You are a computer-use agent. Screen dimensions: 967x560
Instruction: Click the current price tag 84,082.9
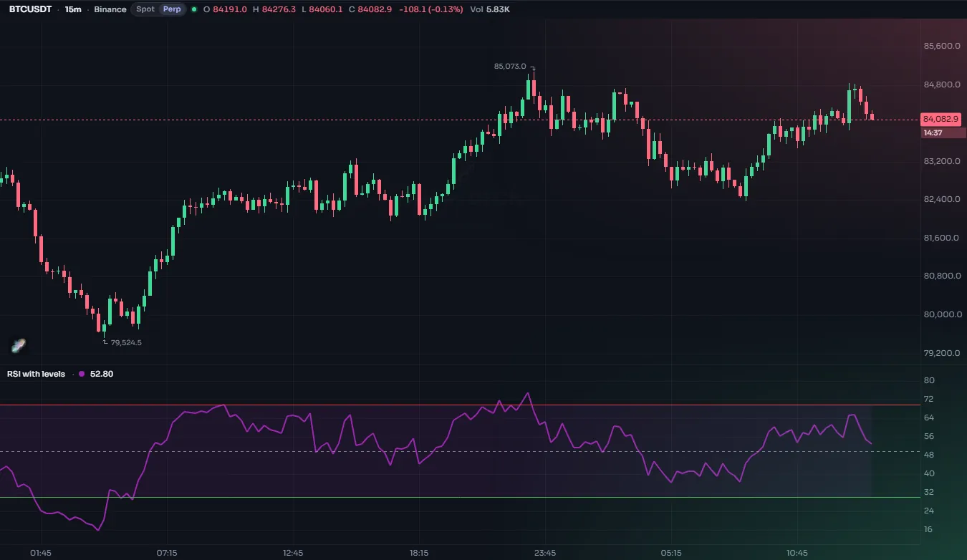click(x=940, y=119)
